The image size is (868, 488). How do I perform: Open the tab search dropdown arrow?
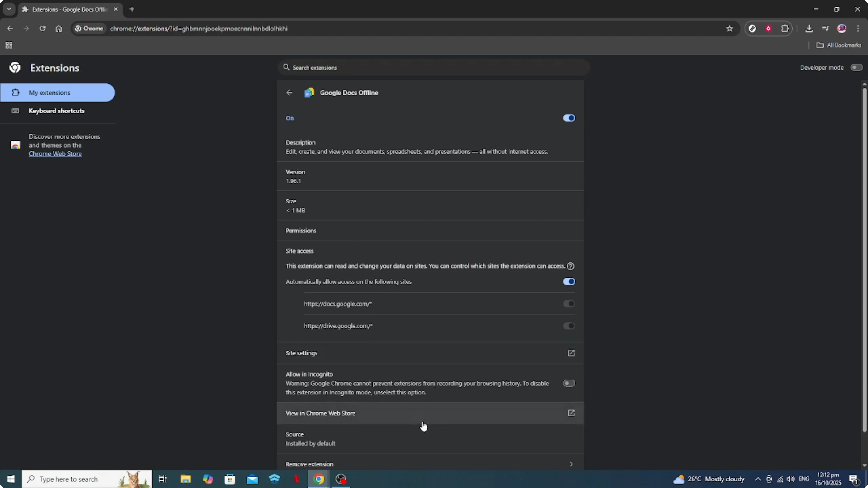pyautogui.click(x=9, y=9)
